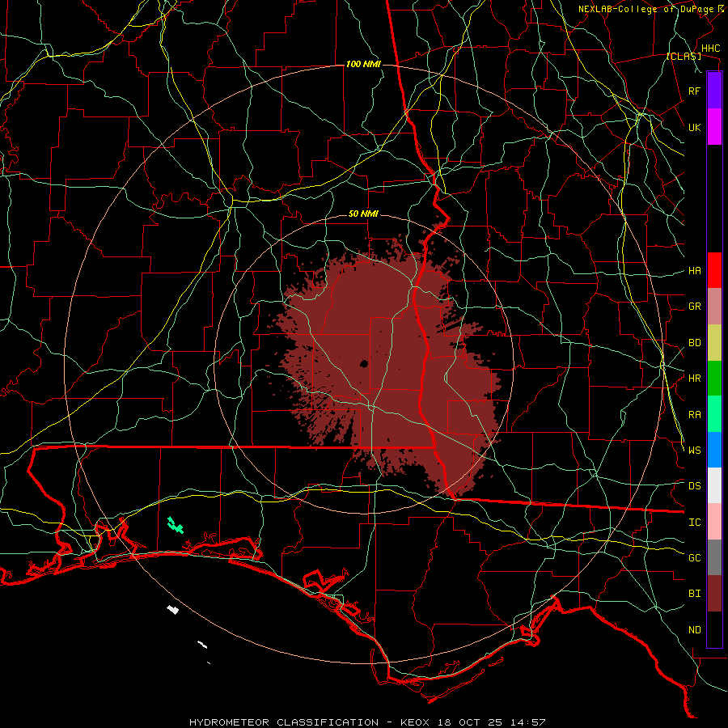Click the black radar site dot in the echo
This screenshot has width=728, height=728.
click(x=364, y=363)
